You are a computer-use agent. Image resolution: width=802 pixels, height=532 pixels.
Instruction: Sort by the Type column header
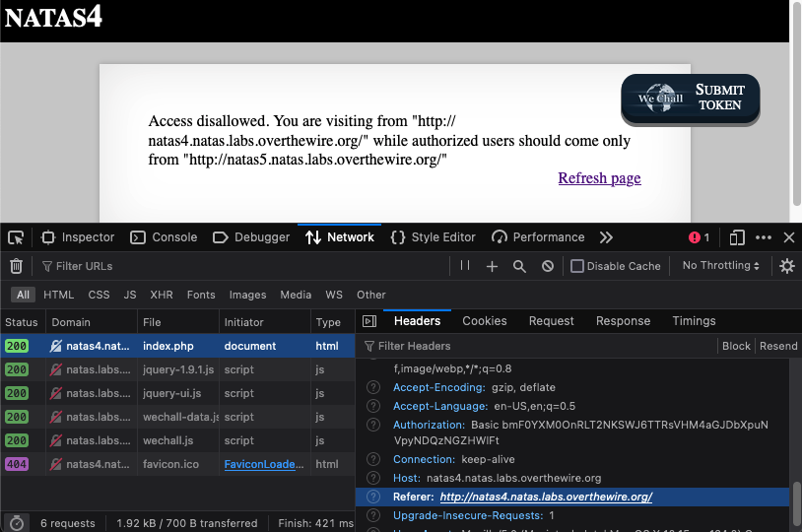pyautogui.click(x=332, y=322)
